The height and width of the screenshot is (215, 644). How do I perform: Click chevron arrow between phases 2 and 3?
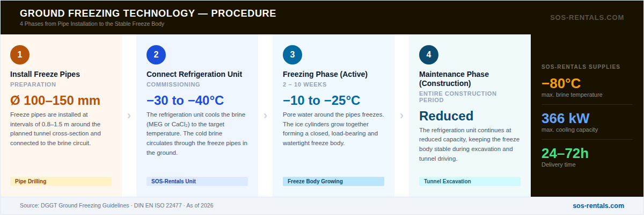[x=265, y=116]
